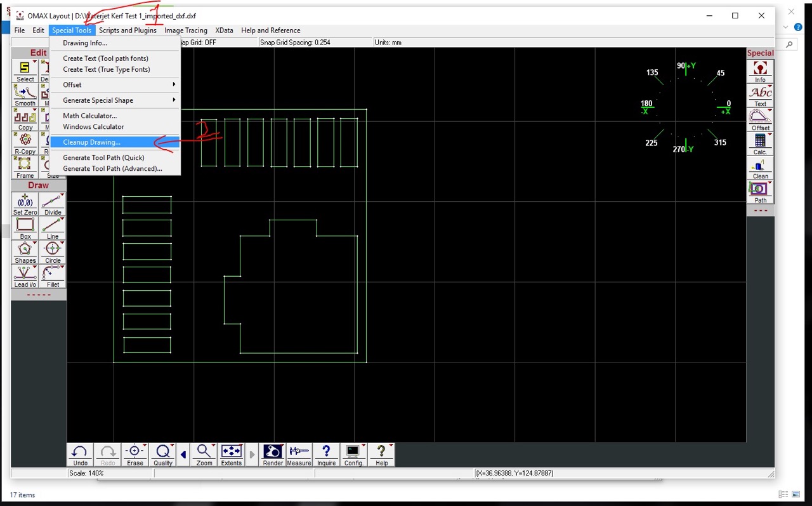Open the Quality tool
This screenshot has height=506, width=812.
[x=163, y=455]
